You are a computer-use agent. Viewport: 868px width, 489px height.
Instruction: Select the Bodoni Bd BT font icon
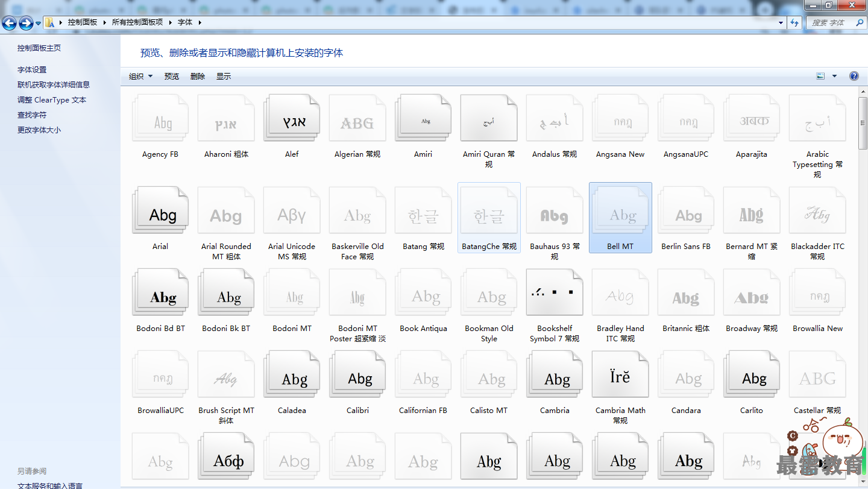[x=160, y=292]
